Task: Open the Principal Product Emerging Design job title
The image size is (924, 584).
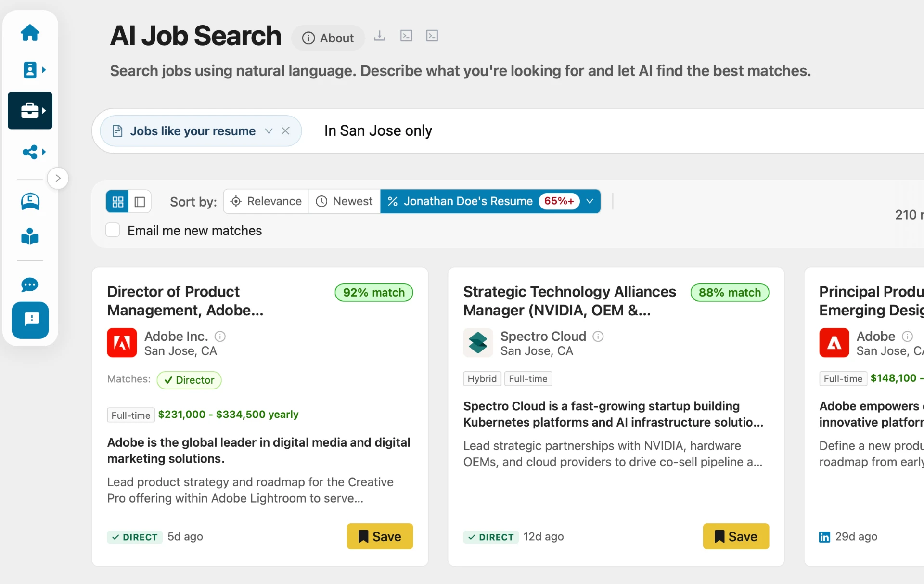Action: point(871,301)
